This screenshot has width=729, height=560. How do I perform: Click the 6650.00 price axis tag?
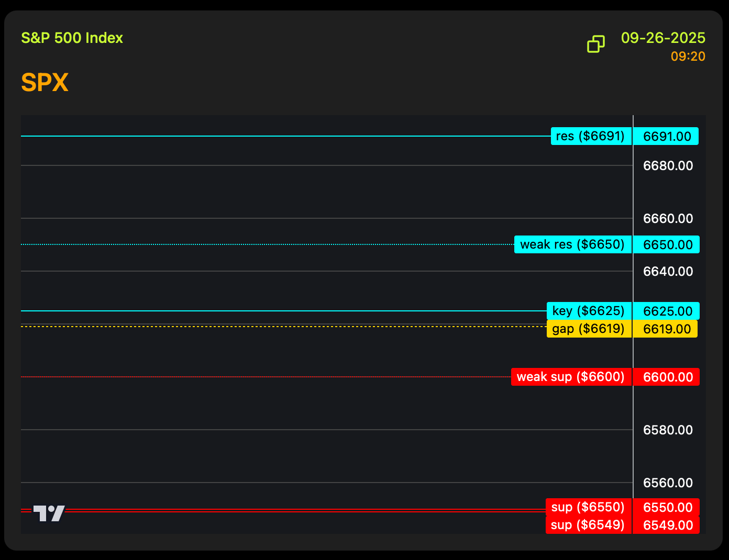point(667,244)
